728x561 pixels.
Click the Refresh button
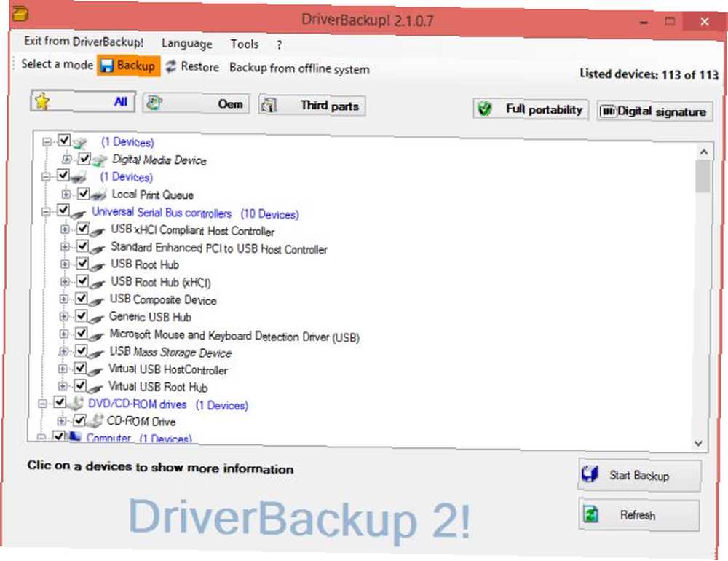click(x=639, y=514)
